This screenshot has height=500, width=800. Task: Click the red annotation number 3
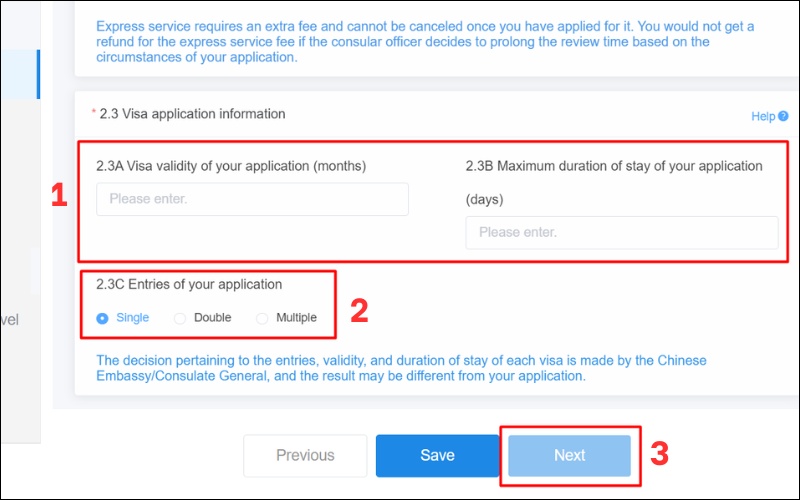tap(659, 454)
